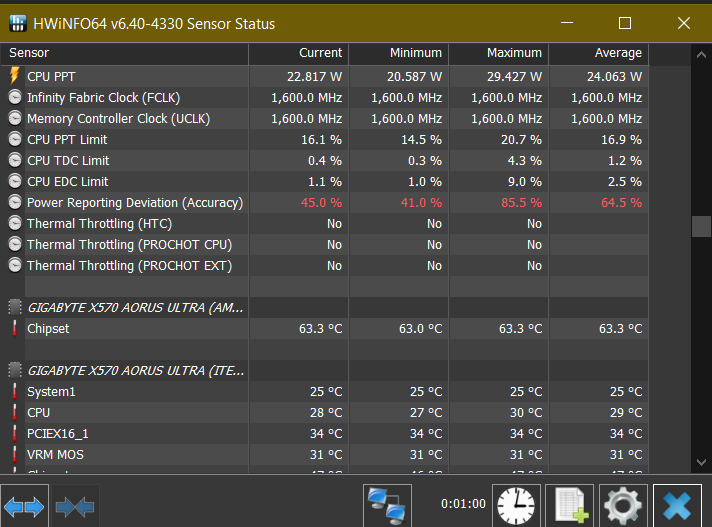The width and height of the screenshot is (712, 527).
Task: Click the icon beside CPU EDC Limit
Action: click(15, 182)
